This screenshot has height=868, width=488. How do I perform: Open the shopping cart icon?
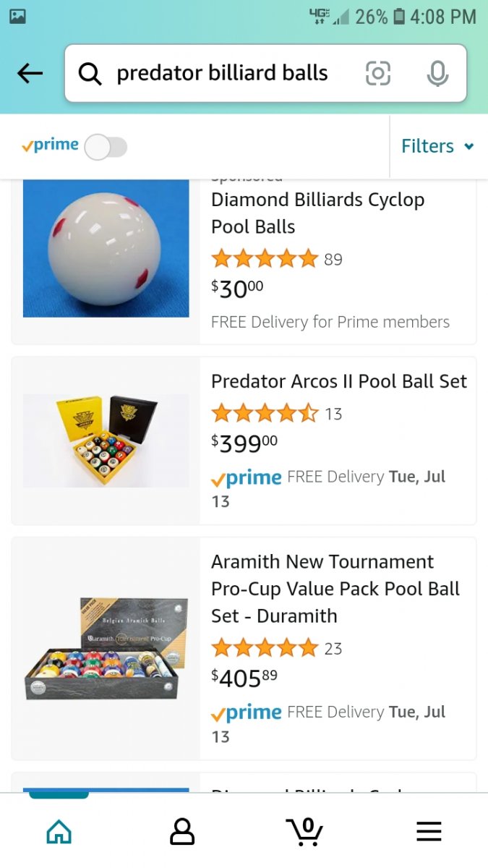[305, 832]
